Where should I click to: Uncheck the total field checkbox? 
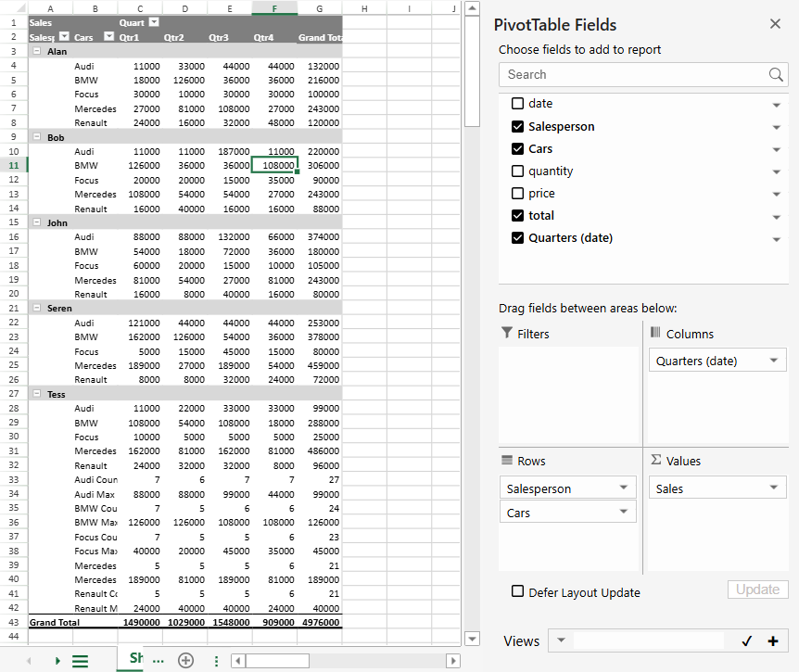(517, 216)
